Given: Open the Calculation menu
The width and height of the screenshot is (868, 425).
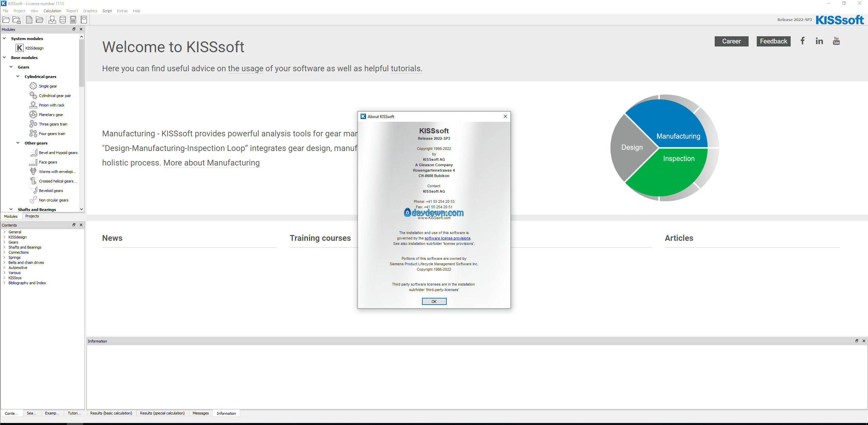Looking at the screenshot, I should (x=52, y=11).
